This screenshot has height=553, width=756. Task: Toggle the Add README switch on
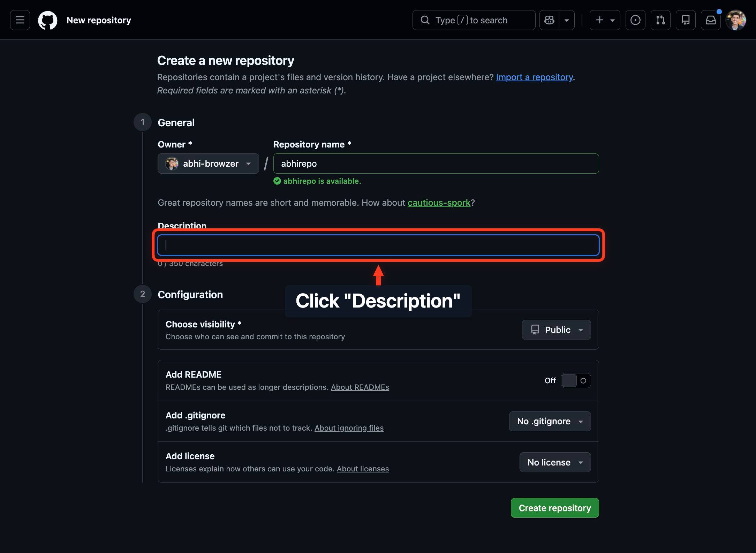pyautogui.click(x=576, y=381)
